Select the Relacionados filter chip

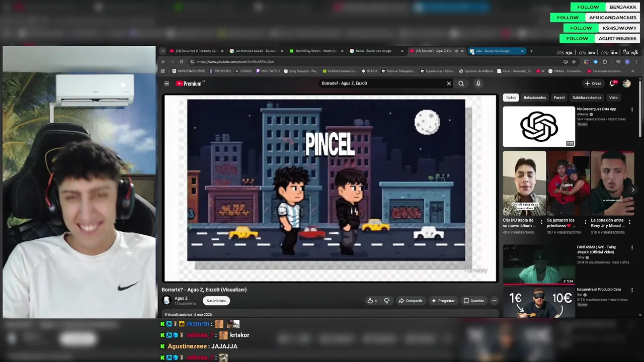[x=534, y=98]
